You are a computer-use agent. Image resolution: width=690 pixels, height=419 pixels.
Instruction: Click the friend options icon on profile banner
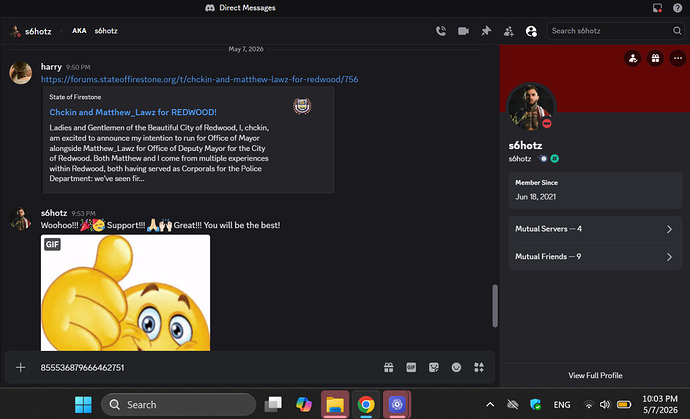coord(632,58)
